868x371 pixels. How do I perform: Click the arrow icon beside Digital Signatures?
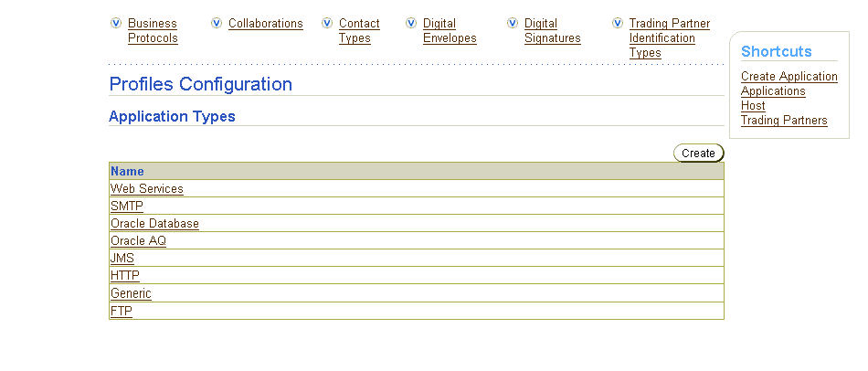tap(513, 23)
